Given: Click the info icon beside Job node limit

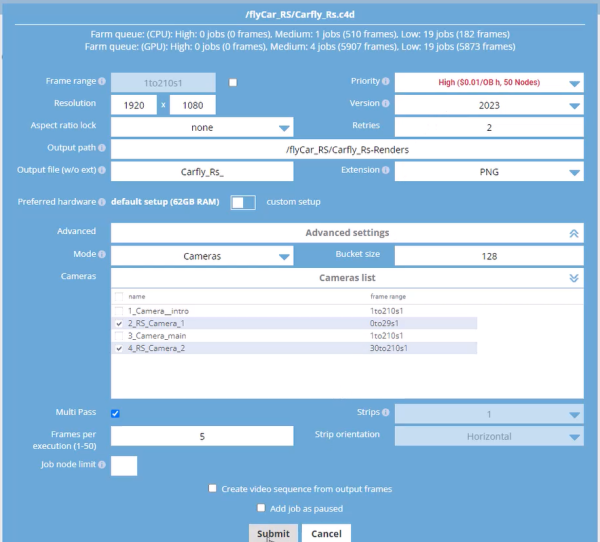Looking at the screenshot, I should coord(101,465).
